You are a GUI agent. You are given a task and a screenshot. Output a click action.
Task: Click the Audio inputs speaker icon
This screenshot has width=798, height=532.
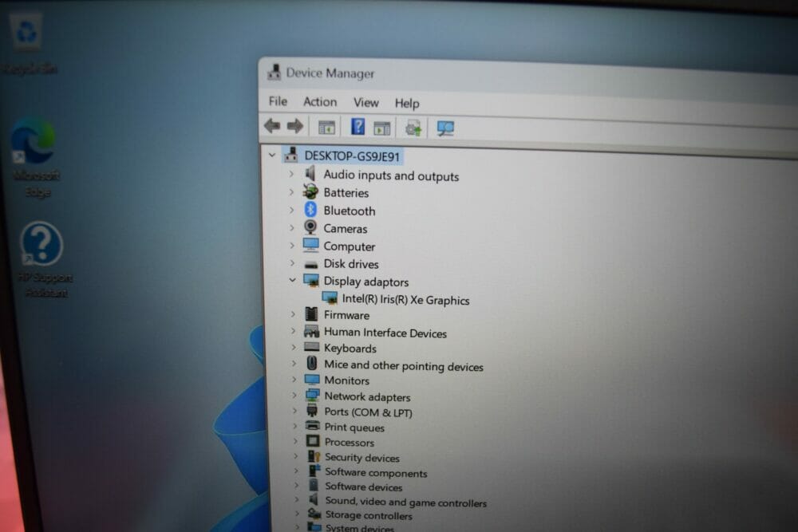[310, 174]
